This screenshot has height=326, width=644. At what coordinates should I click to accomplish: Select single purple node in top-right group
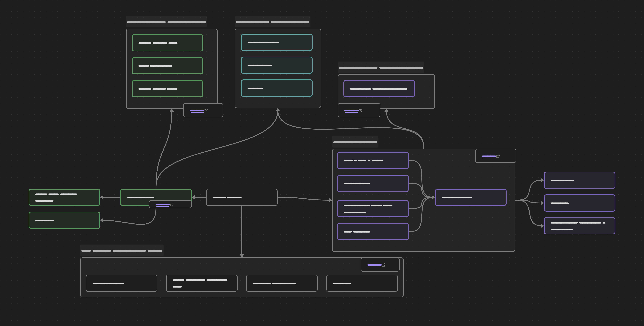(x=379, y=89)
